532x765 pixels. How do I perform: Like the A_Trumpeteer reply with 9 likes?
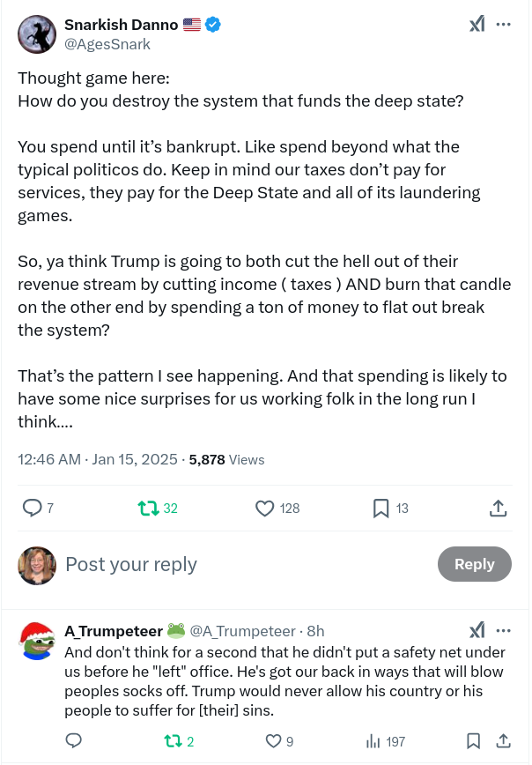point(273,740)
